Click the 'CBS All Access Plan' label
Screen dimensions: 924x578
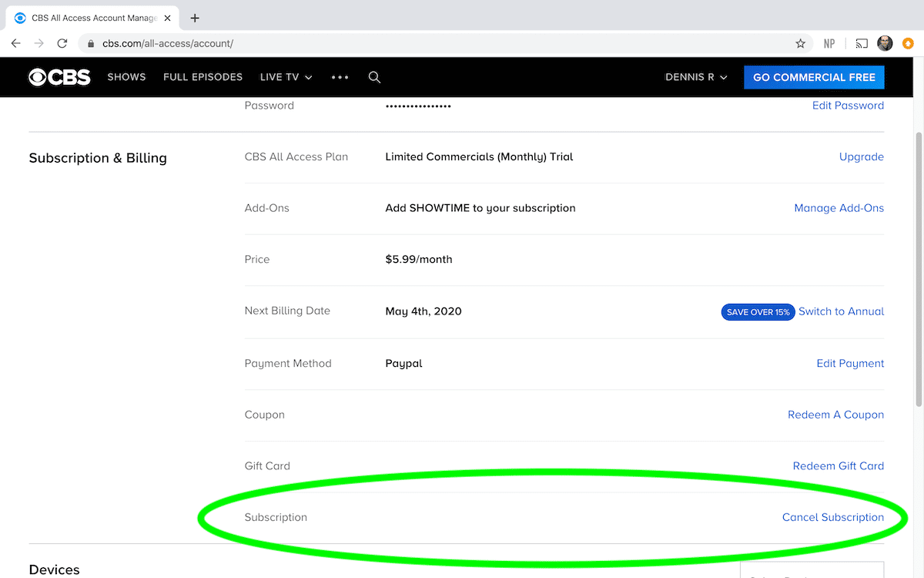[296, 157]
